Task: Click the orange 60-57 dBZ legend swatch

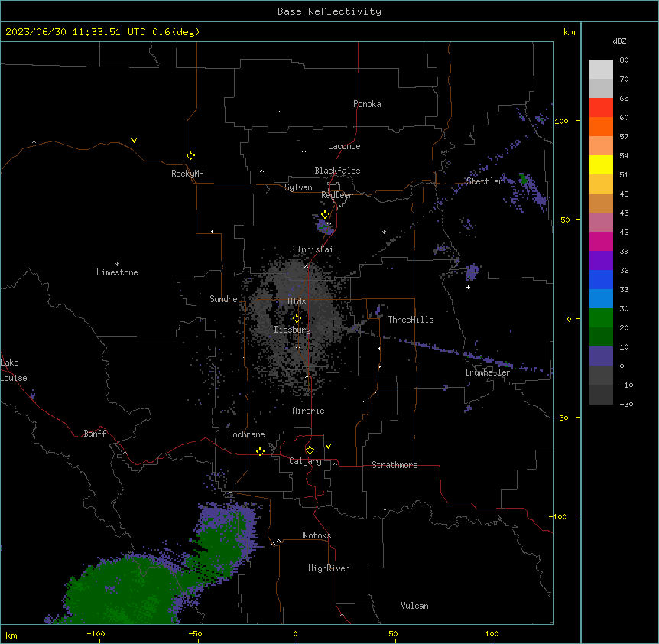Action: pos(601,126)
